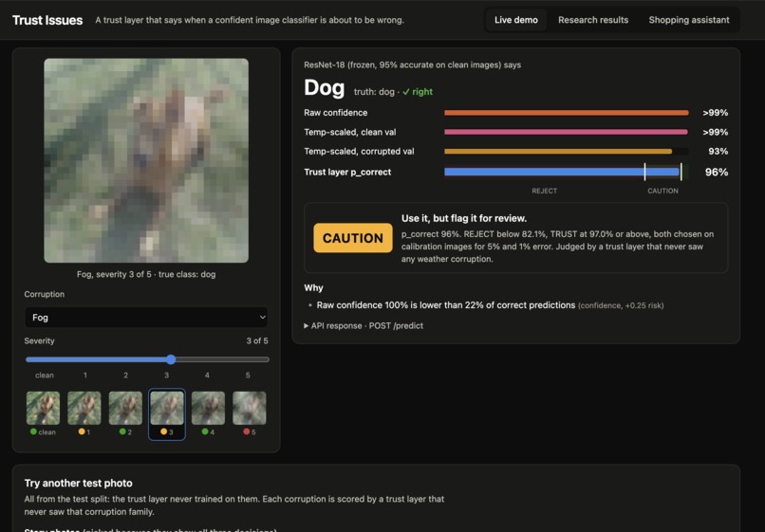Image resolution: width=765 pixels, height=532 pixels.
Task: Click the '93%' corrupted val value
Action: coord(718,151)
